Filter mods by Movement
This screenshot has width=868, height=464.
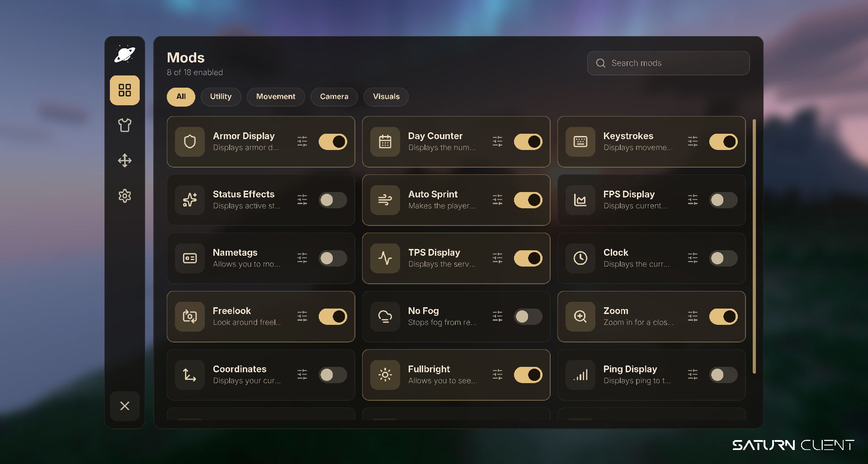[x=276, y=97]
